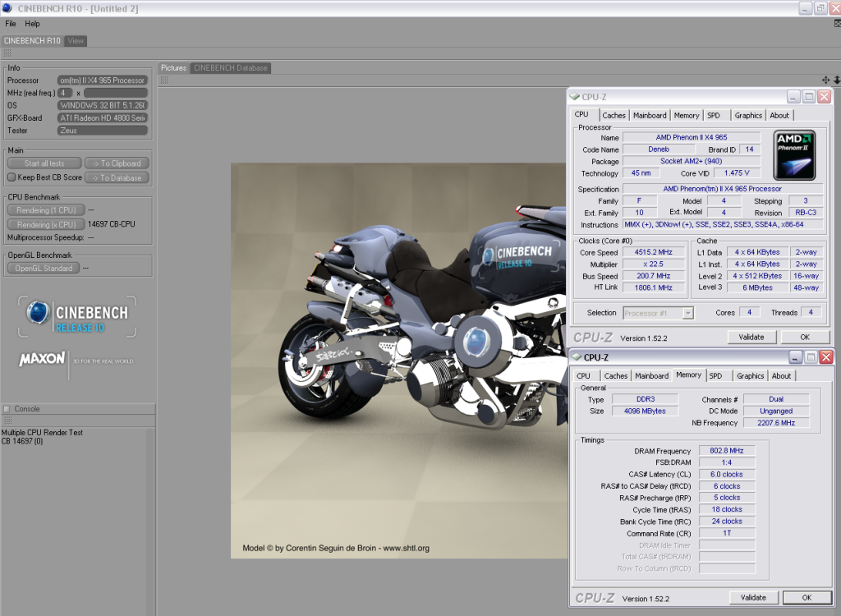841x616 pixels.
Task: Click the Processor name input field
Action: [x=103, y=80]
